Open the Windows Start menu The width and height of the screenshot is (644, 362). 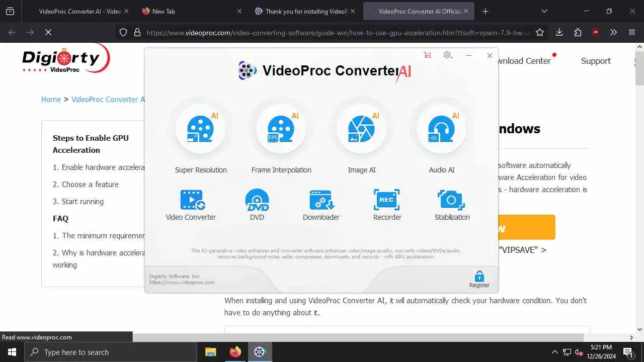point(12,352)
